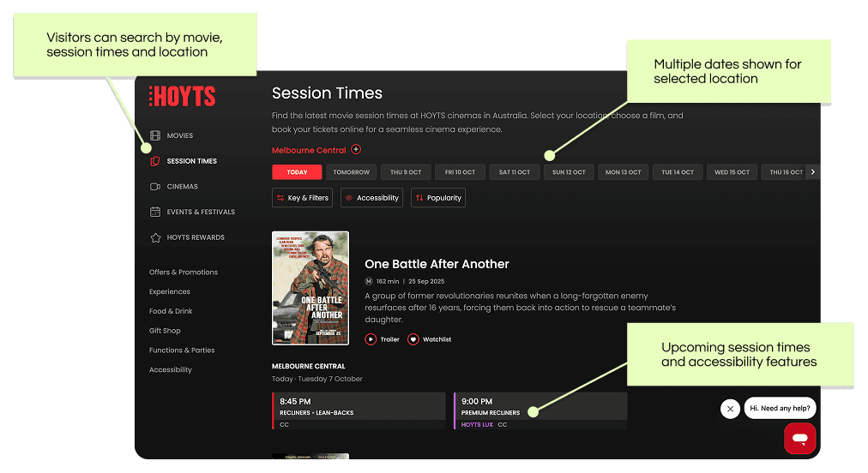
Task: Click the Trailer play icon
Action: tap(371, 339)
